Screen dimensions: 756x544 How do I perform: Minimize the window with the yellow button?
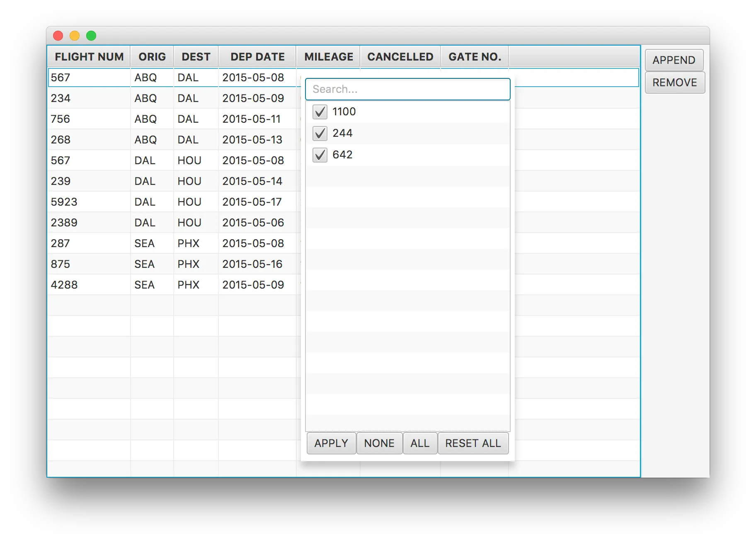click(x=75, y=36)
